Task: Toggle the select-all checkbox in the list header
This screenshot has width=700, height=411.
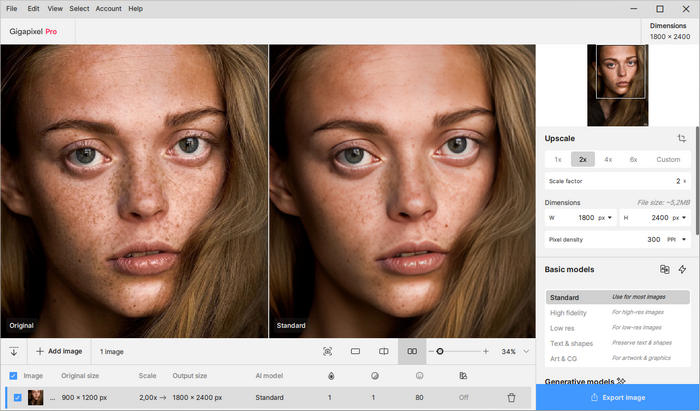Action: pos(13,376)
